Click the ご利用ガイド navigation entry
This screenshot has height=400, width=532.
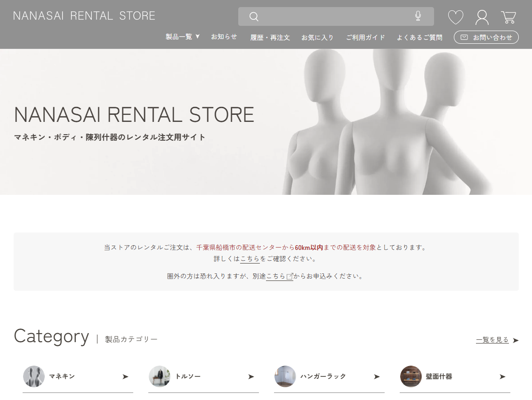pos(366,37)
